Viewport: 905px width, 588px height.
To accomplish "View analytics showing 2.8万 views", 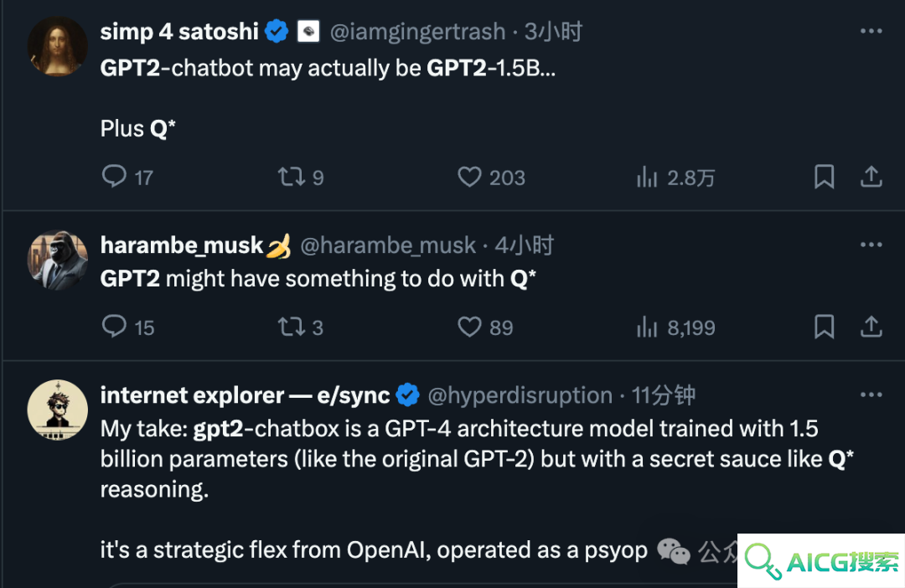I will [675, 177].
